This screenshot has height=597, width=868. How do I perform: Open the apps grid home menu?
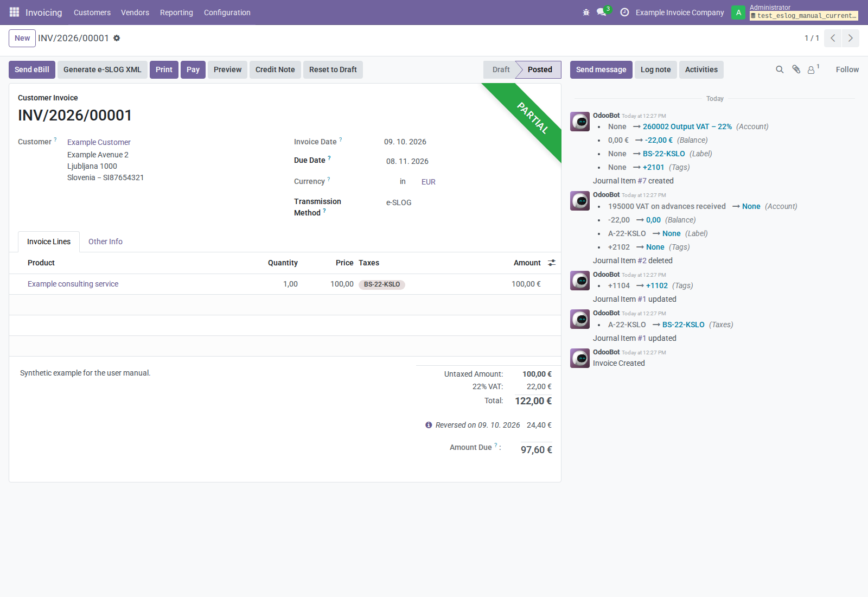tap(14, 12)
